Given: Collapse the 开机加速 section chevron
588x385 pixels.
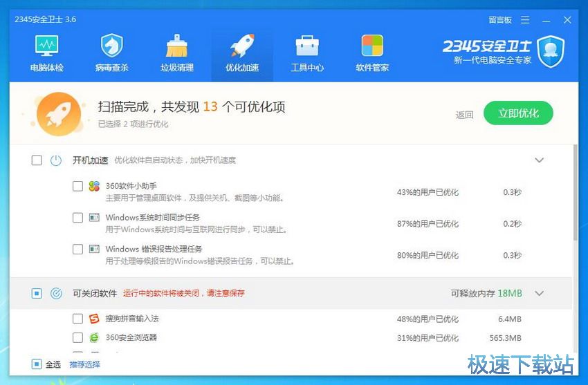Looking at the screenshot, I should point(540,160).
